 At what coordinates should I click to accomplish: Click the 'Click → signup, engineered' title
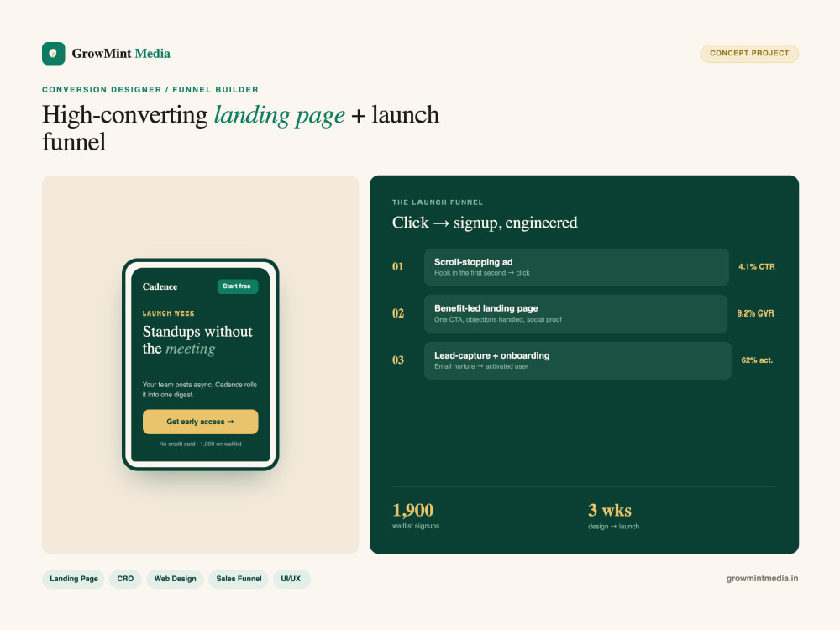coord(485,223)
